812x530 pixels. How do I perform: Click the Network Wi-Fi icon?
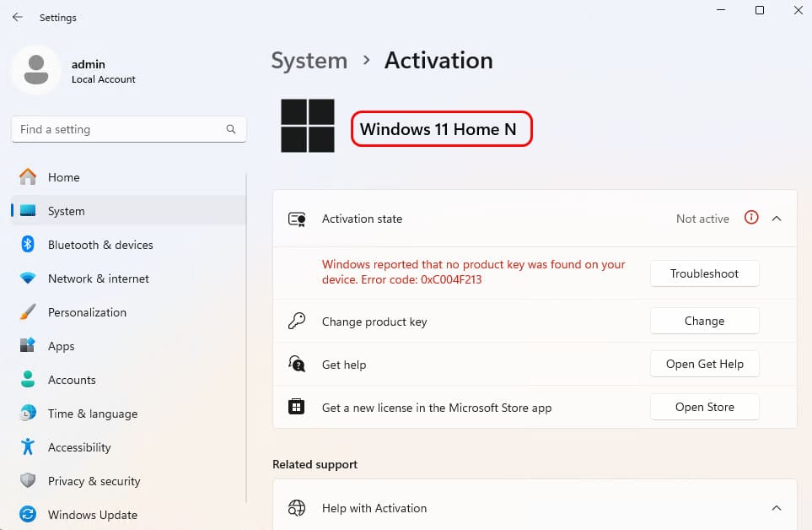pyautogui.click(x=28, y=279)
